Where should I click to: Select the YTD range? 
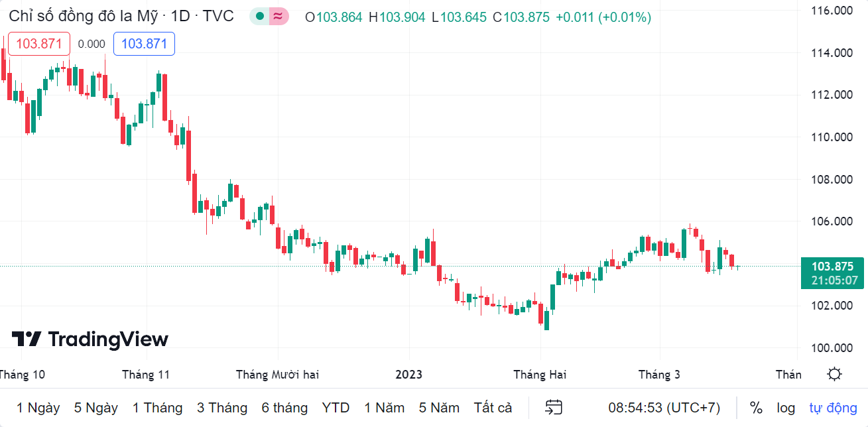(x=336, y=407)
